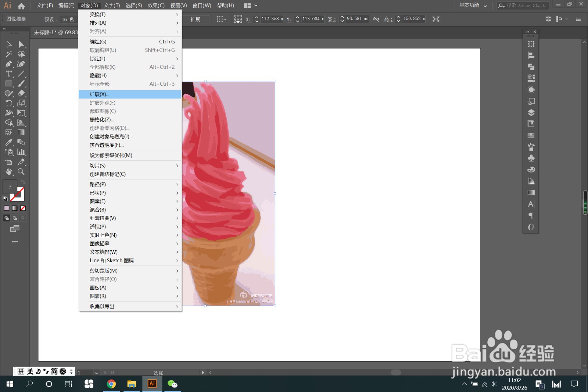
Task: Reset to default fill and stroke
Action: pyautogui.click(x=5, y=199)
